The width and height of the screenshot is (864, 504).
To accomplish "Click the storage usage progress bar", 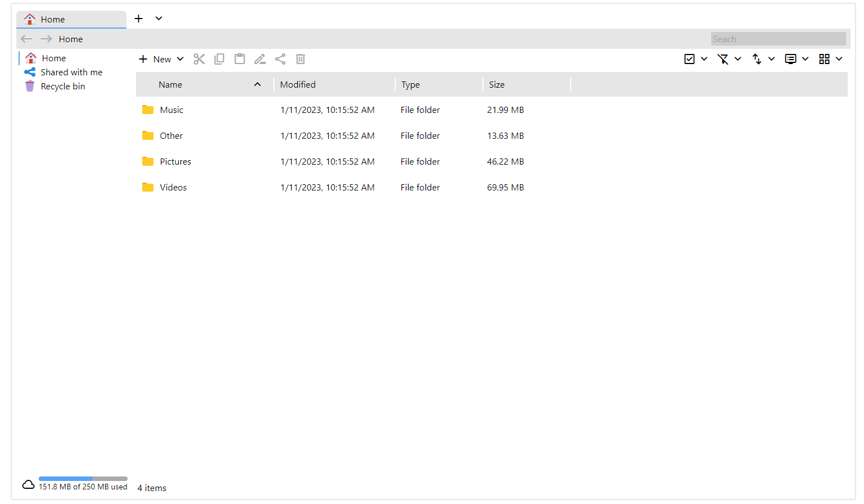I will (83, 478).
